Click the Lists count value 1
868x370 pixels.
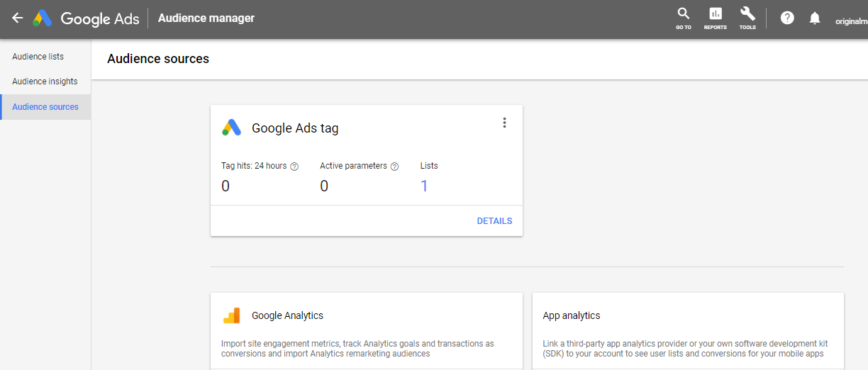pyautogui.click(x=424, y=186)
